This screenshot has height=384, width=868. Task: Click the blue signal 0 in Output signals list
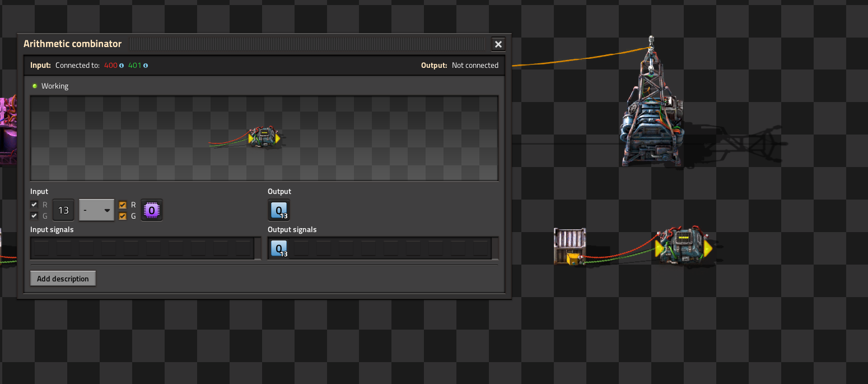pos(279,248)
